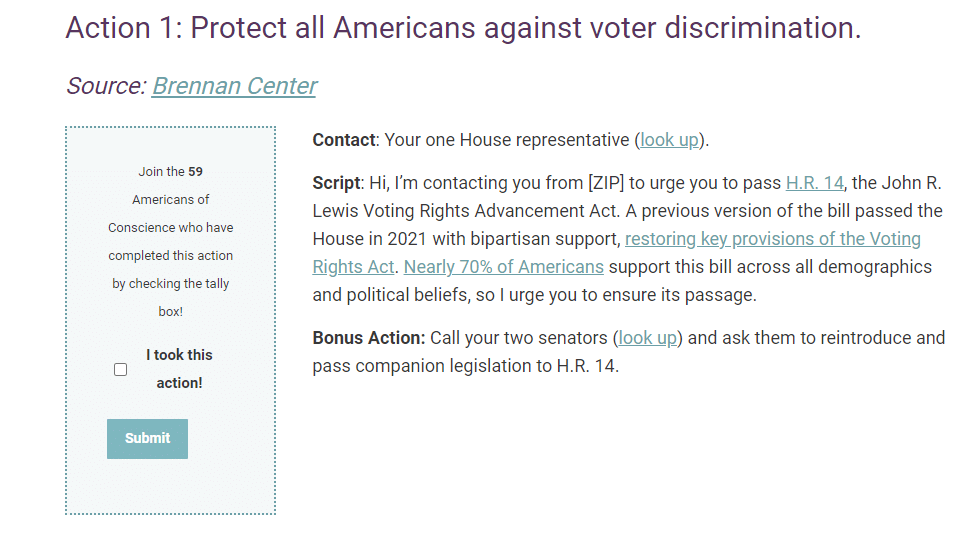
Task: Follow the restoring key provisions link
Action: click(772, 239)
